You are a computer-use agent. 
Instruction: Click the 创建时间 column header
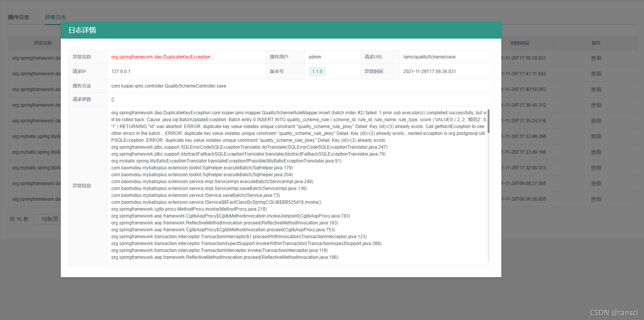(x=520, y=43)
